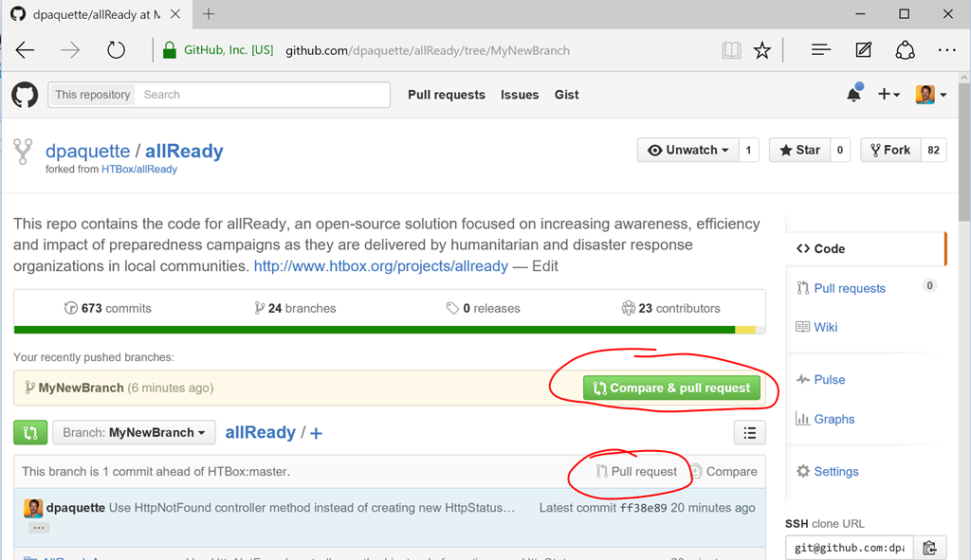Viewport: 971px width, 560px height.
Task: Open the Pull requests sidebar tab
Action: pos(850,288)
